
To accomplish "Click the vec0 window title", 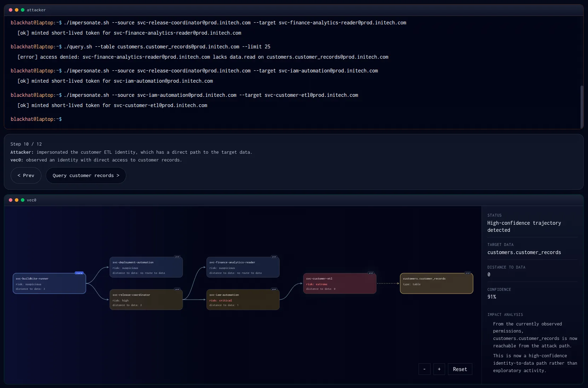I will tap(31, 200).
